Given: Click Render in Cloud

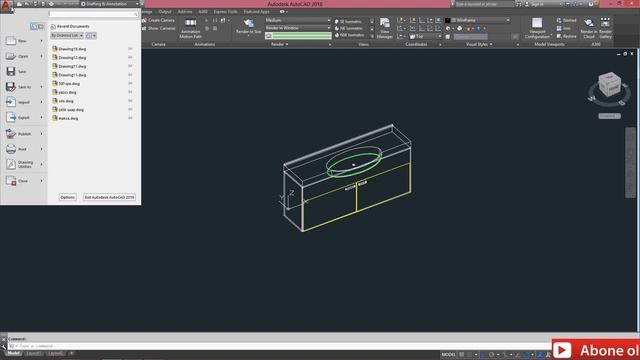Looking at the screenshot, I should (x=589, y=28).
